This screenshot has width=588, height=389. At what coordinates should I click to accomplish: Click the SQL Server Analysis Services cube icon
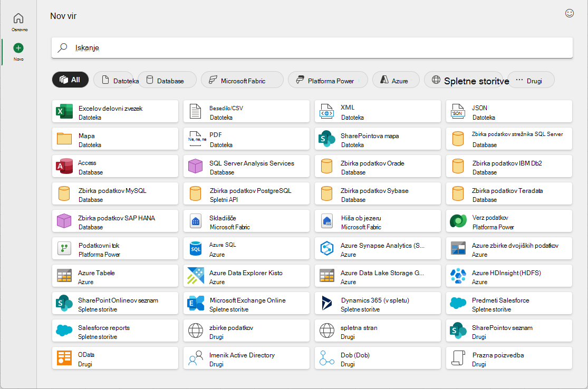(195, 166)
